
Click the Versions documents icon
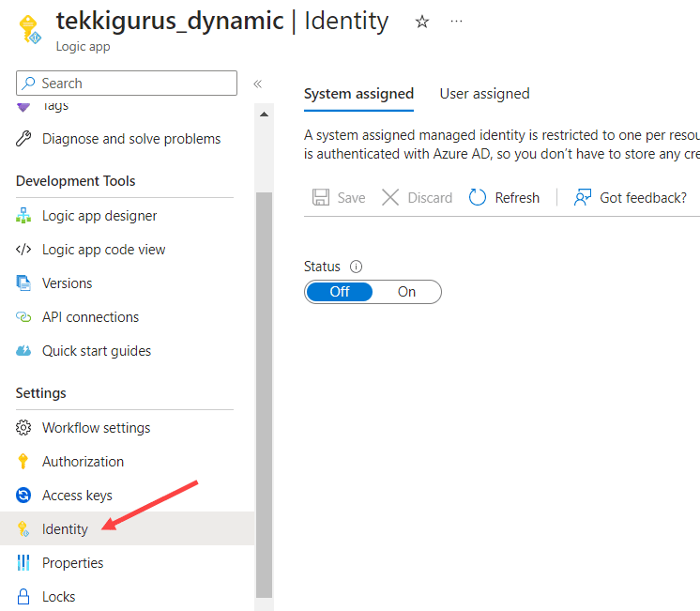click(x=23, y=283)
